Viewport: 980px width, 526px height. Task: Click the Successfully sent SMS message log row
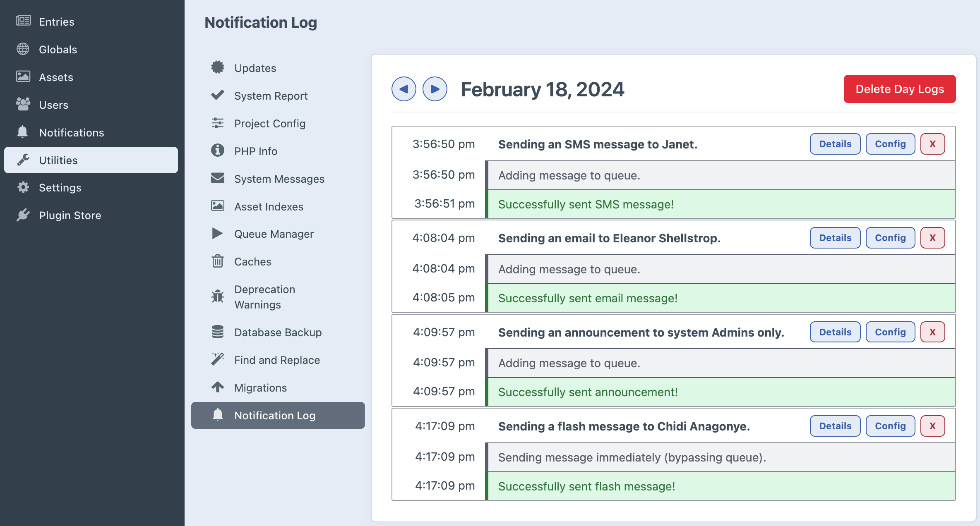(720, 204)
